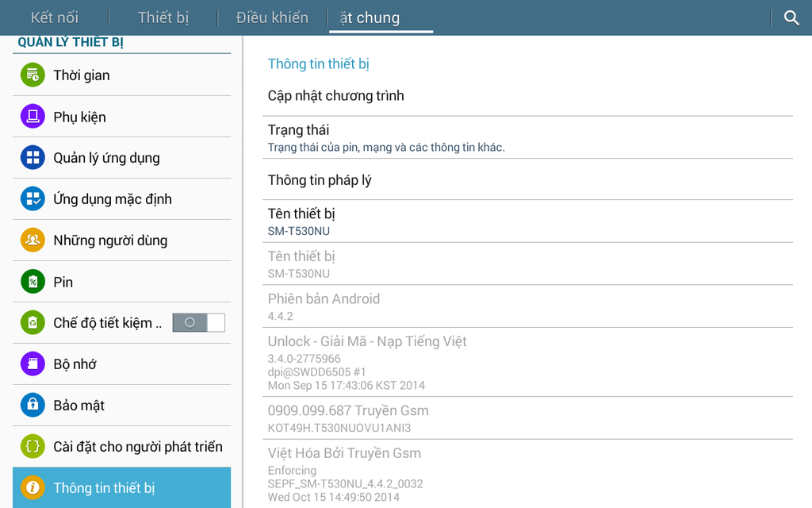Screen dimensions: 812x508
Task: Tap 0909.099.687 Truyền Gsm row
Action: pyautogui.click(x=527, y=418)
